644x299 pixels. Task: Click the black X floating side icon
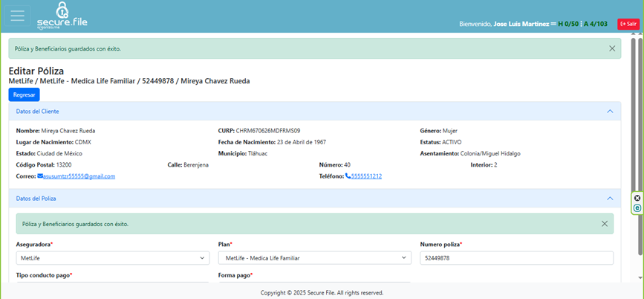tap(637, 198)
